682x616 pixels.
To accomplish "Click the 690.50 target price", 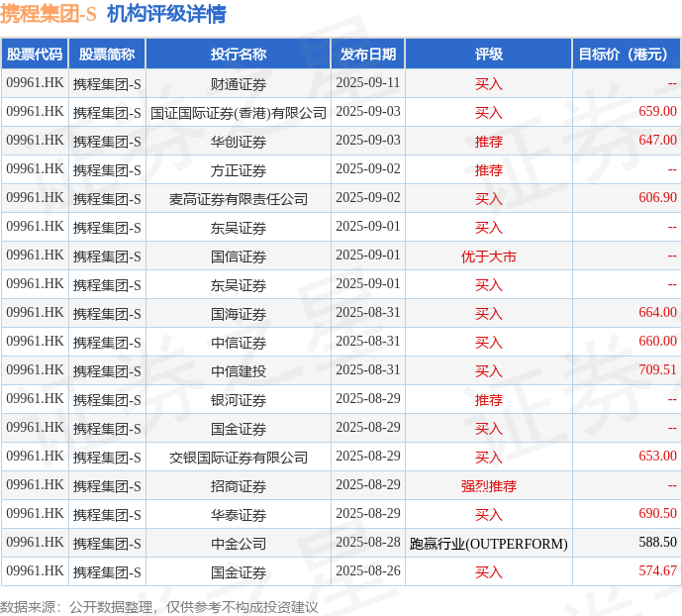I will (x=657, y=513).
